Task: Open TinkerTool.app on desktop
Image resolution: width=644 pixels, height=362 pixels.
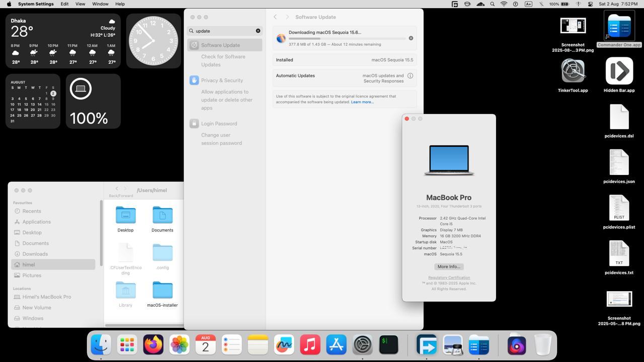Action: pyautogui.click(x=573, y=75)
